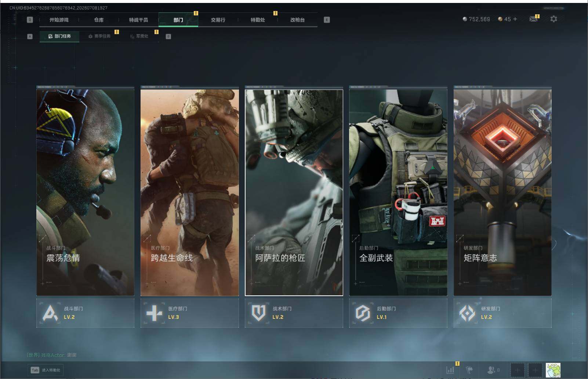Click the second empty squad slot plus
This screenshot has width=588, height=379.
(x=535, y=370)
